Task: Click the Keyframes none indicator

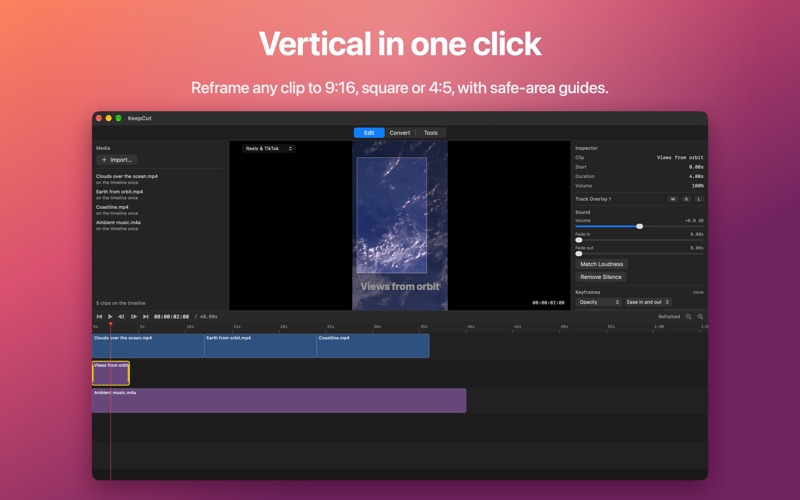Action: (x=698, y=292)
